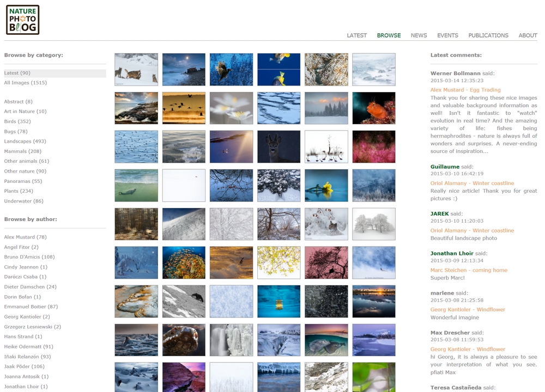Open Other animals (61) category
The width and height of the screenshot is (545, 392).
tap(26, 161)
